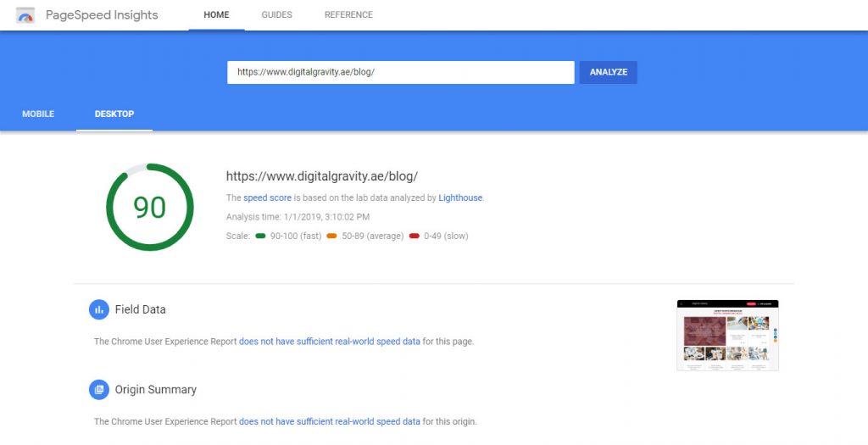The height and width of the screenshot is (445, 868).
Task: Open the Lighthouse link
Action: point(460,197)
